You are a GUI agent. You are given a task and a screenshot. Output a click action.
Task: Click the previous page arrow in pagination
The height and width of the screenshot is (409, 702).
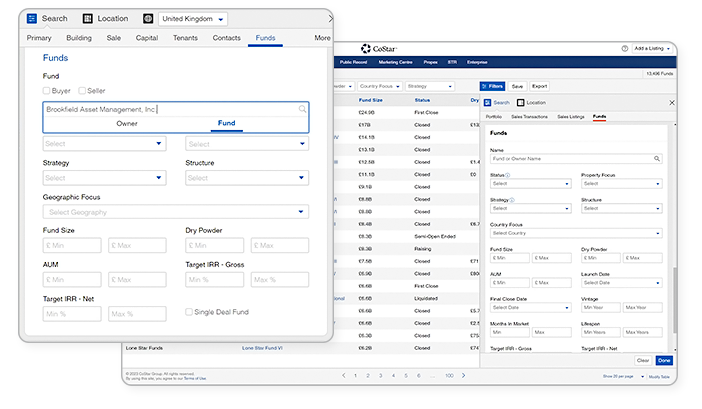[x=343, y=375]
